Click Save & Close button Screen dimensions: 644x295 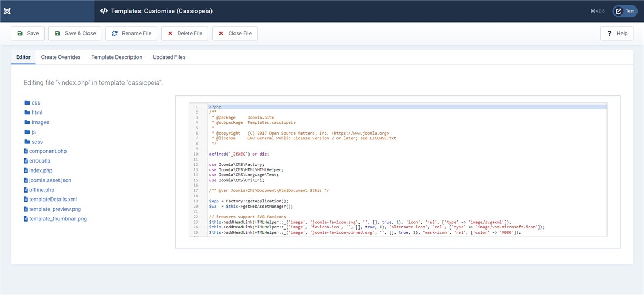click(x=75, y=33)
